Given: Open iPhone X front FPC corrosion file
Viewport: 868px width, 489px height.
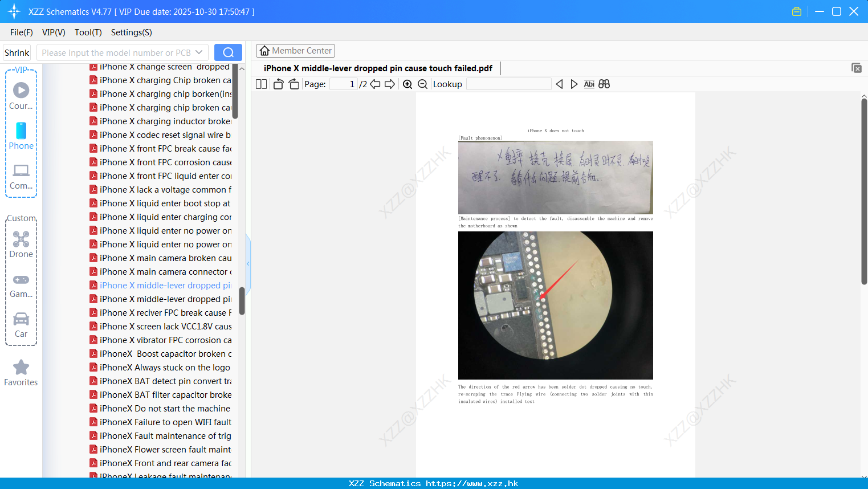Looking at the screenshot, I should pyautogui.click(x=161, y=162).
